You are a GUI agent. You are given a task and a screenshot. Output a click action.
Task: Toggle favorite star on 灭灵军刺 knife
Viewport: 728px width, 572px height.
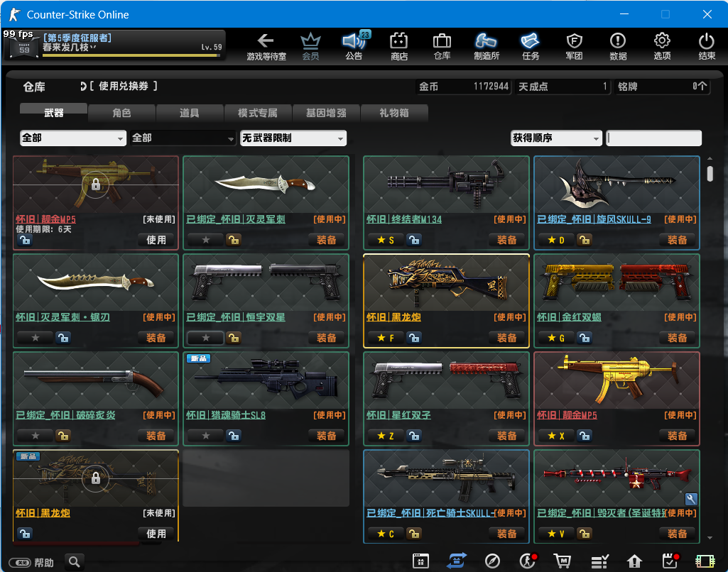(x=206, y=240)
